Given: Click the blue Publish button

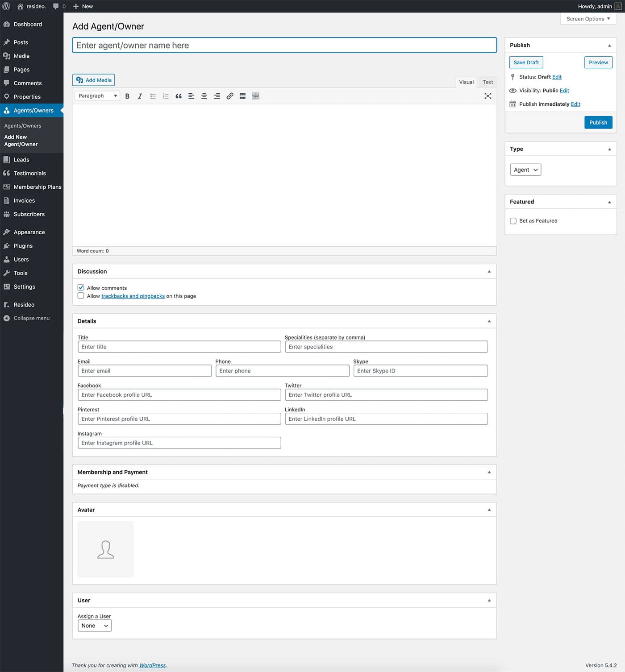Looking at the screenshot, I should (598, 123).
